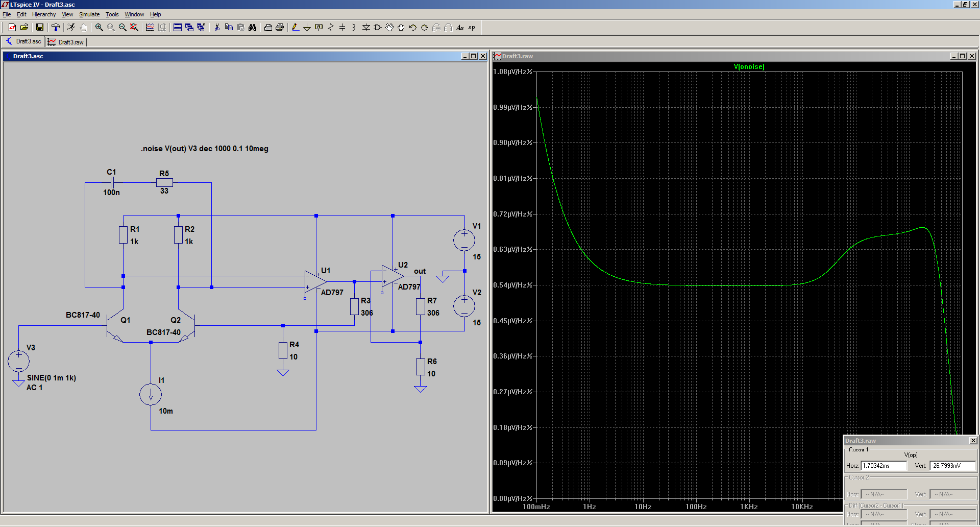Place a resistor from toolbar
Screen dimensions: 980x527
331,28
